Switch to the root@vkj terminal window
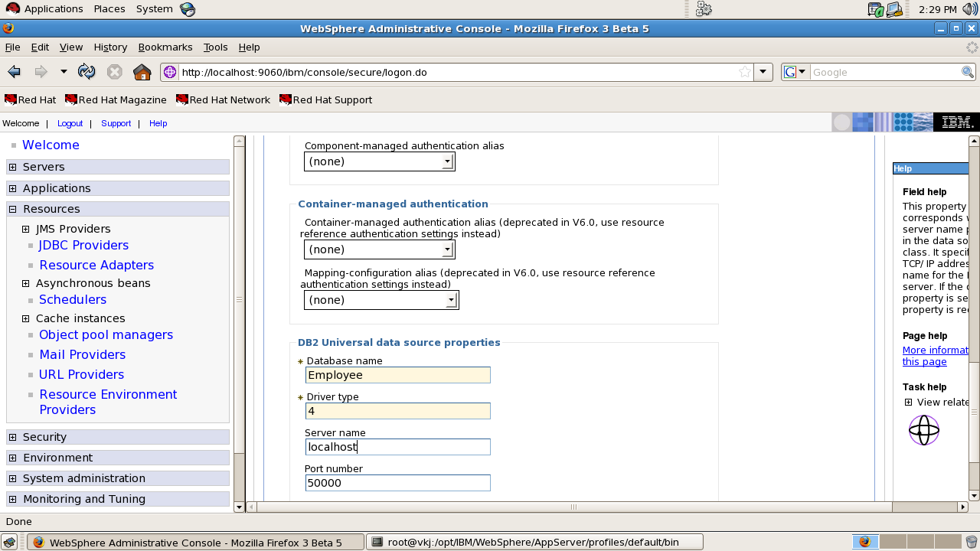The height and width of the screenshot is (551, 980). pyautogui.click(x=534, y=543)
